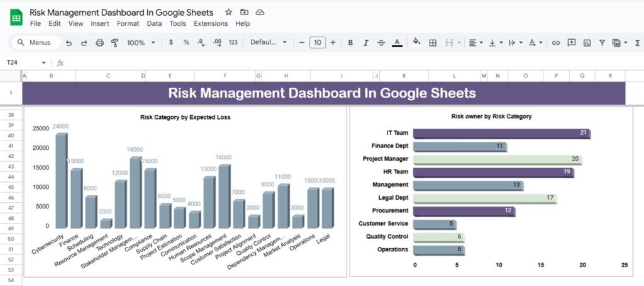The width and height of the screenshot is (644, 286).
Task: Insert a comment
Action: (571, 42)
